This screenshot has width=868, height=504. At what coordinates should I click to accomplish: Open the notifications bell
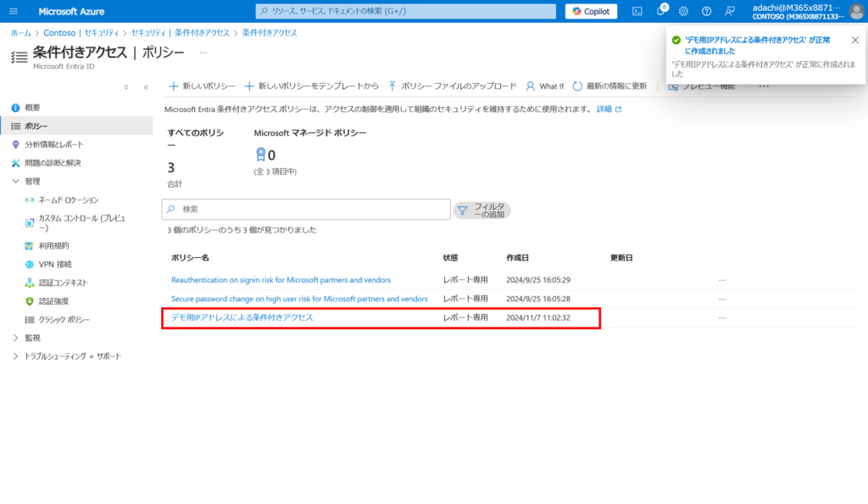pos(660,11)
